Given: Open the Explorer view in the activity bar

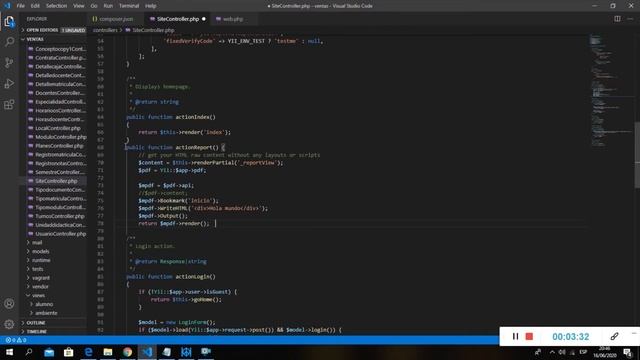Looking at the screenshot, I should pos(9,21).
